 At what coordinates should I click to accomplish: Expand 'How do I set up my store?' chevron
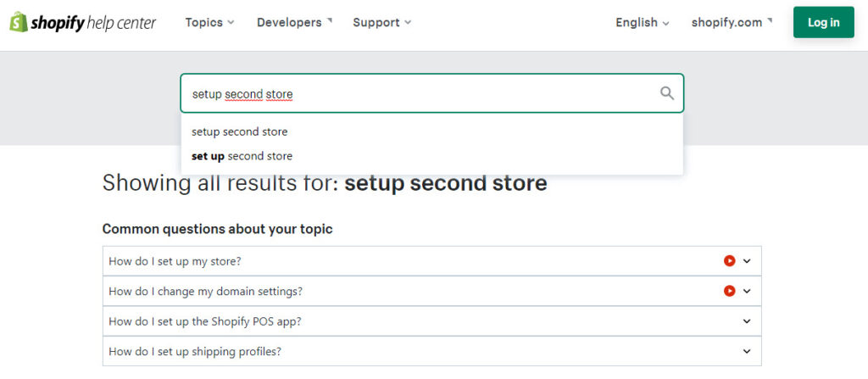click(x=747, y=261)
